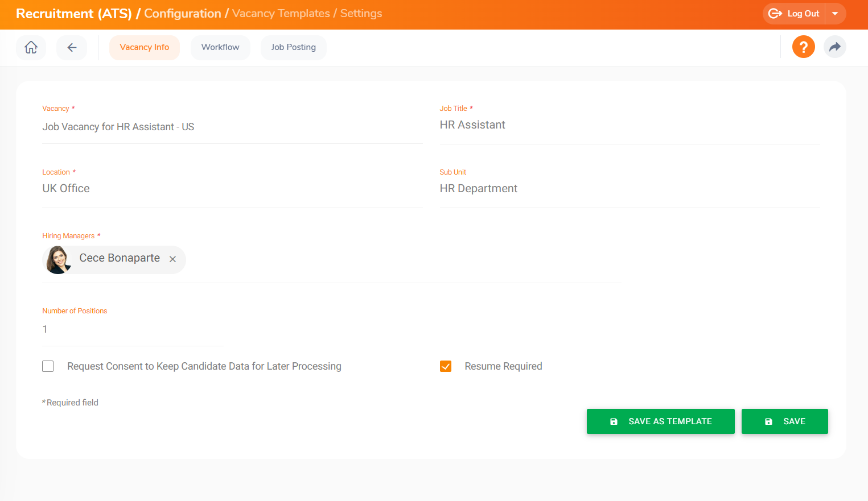Open the Workflow tab
This screenshot has width=868, height=501.
[220, 47]
